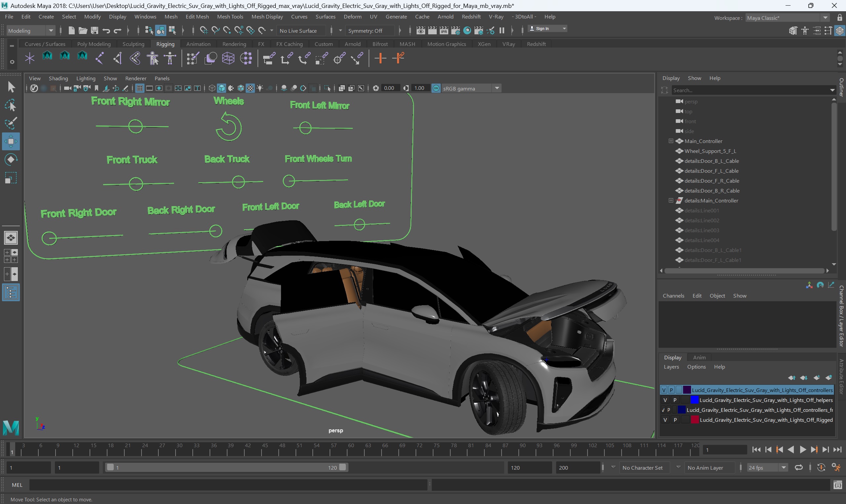Open the Sign In account dropdown
The image size is (846, 504).
(x=547, y=28)
